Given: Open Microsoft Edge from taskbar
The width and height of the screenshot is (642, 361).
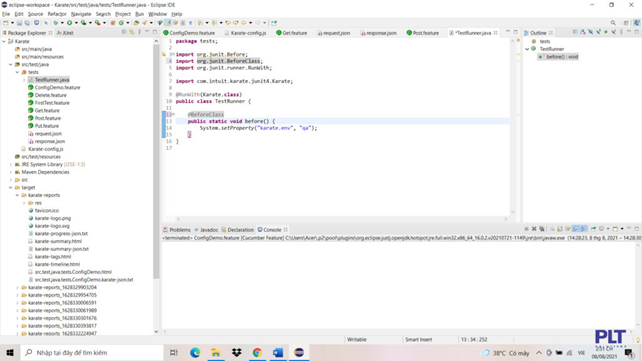Looking at the screenshot, I should coord(195,352).
